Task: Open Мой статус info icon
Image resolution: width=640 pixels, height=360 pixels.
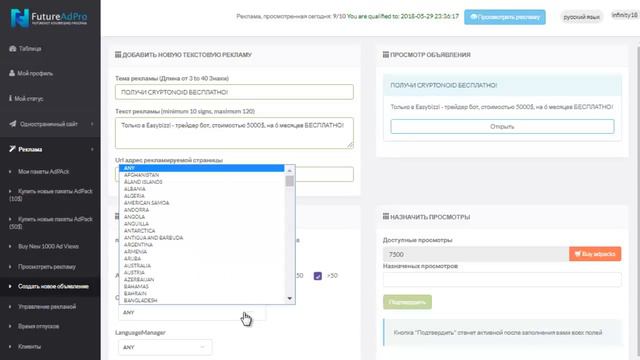Action: pos(10,98)
